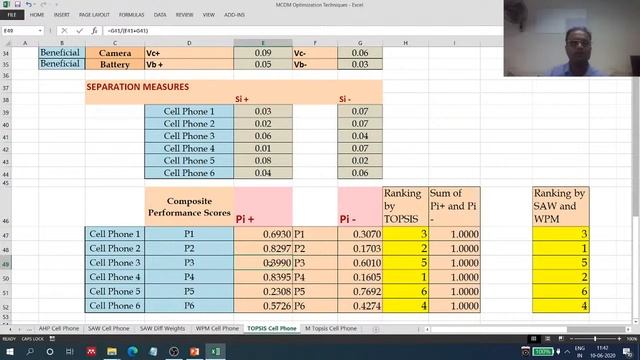The width and height of the screenshot is (640, 360).
Task: Click the New Sheet plus button
Action: (376, 329)
